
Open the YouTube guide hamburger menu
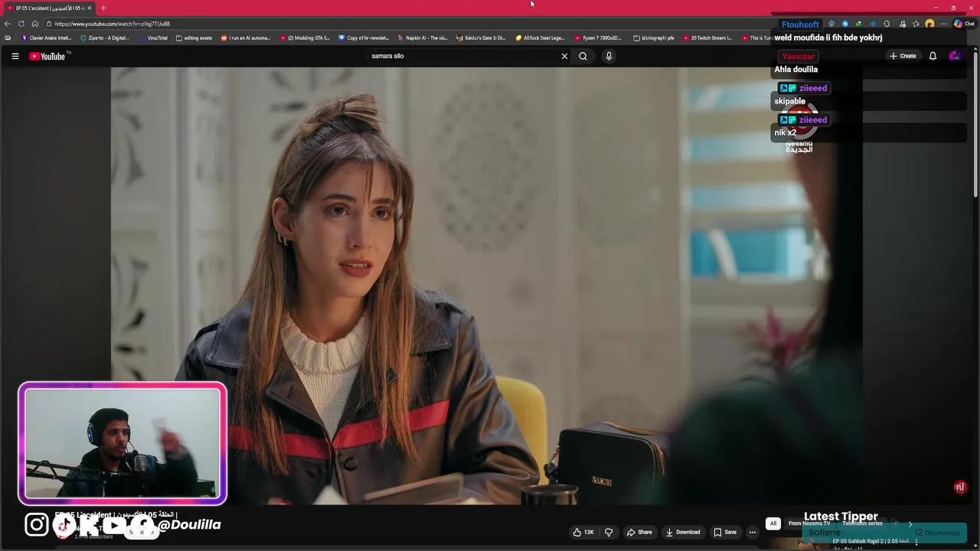pos(15,56)
